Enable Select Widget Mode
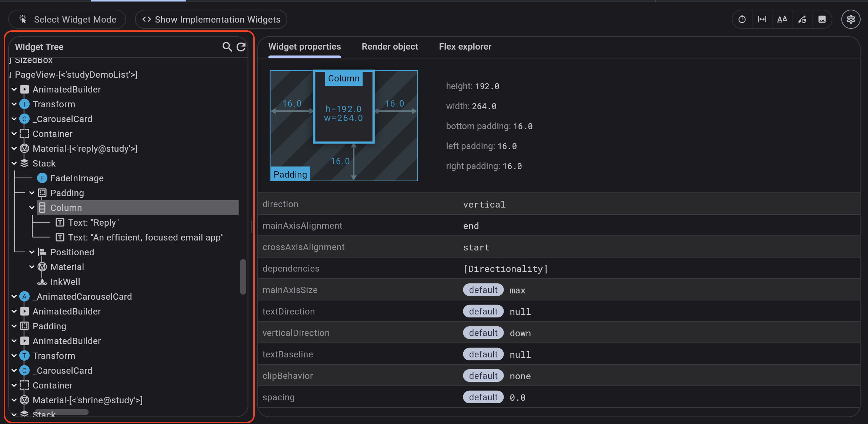Viewport: 868px width, 424px height. [67, 19]
